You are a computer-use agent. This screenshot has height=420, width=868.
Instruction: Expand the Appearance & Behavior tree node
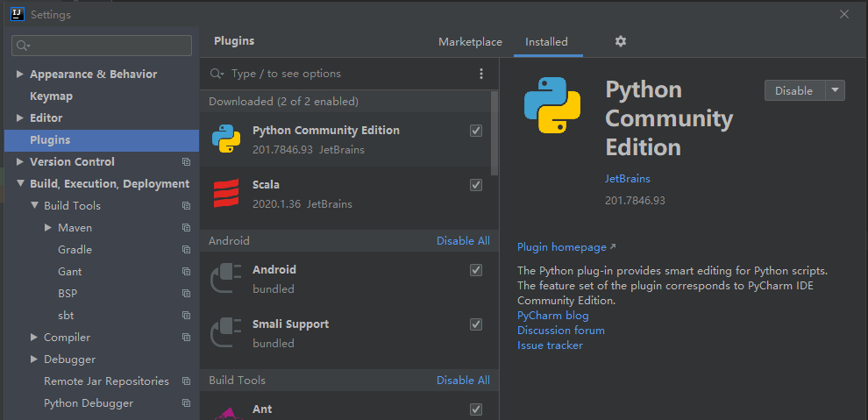pos(20,75)
